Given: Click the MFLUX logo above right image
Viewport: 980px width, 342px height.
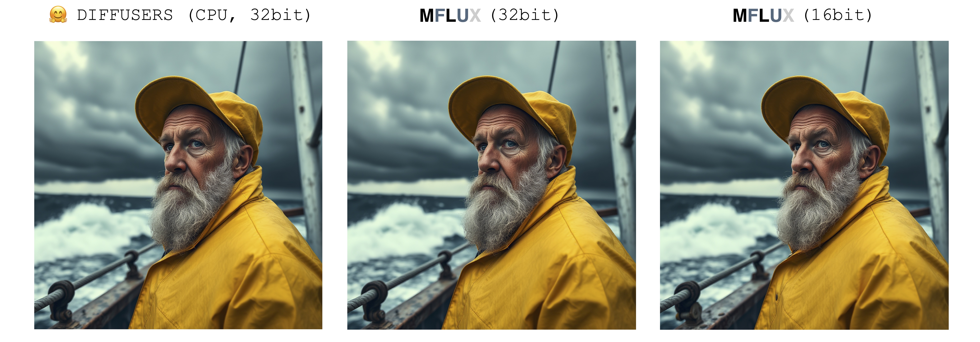Looking at the screenshot, I should click(763, 16).
